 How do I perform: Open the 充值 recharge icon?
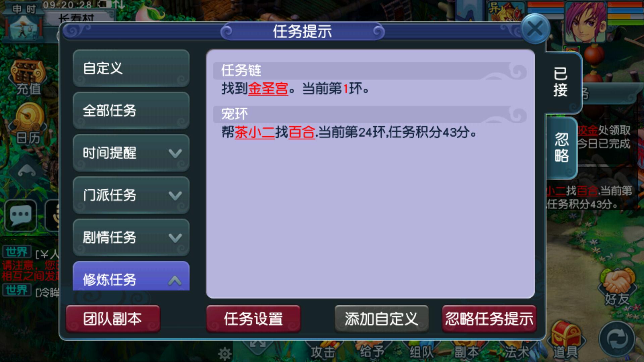coord(28,78)
